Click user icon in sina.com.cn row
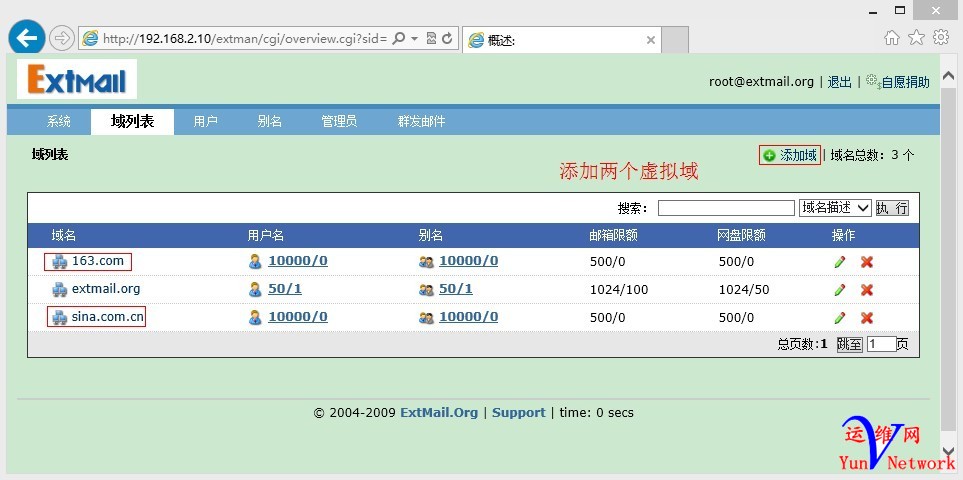Viewport: 963px width, 480px height. [255, 317]
